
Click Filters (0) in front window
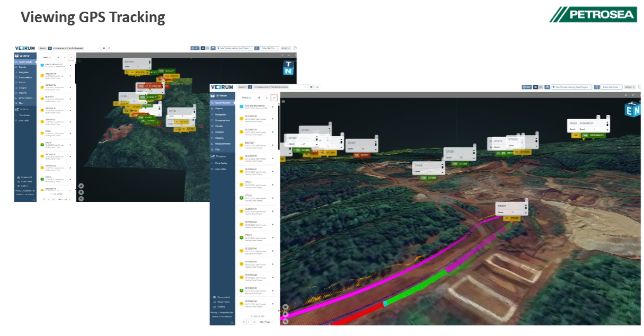[247, 98]
